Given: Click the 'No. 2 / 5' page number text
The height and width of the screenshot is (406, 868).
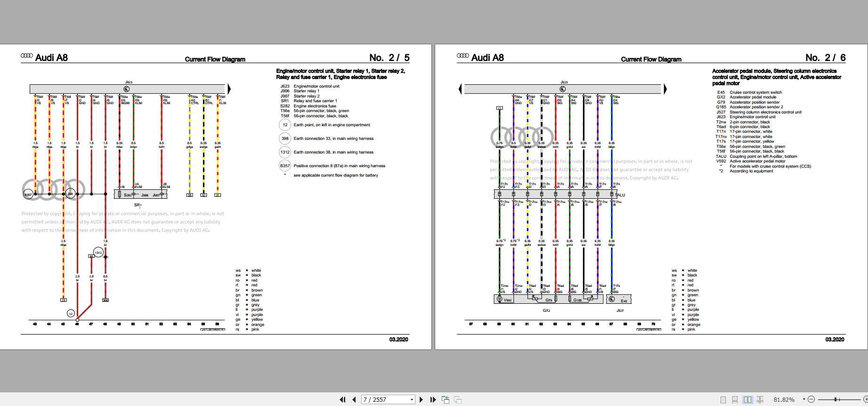Looking at the screenshot, I should coord(389,58).
